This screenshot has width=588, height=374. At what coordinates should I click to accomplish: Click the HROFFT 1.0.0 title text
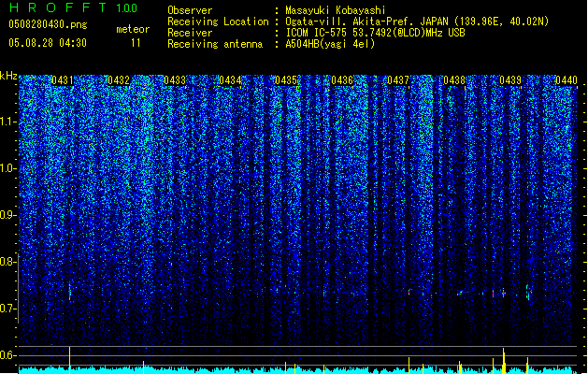[x=73, y=7]
